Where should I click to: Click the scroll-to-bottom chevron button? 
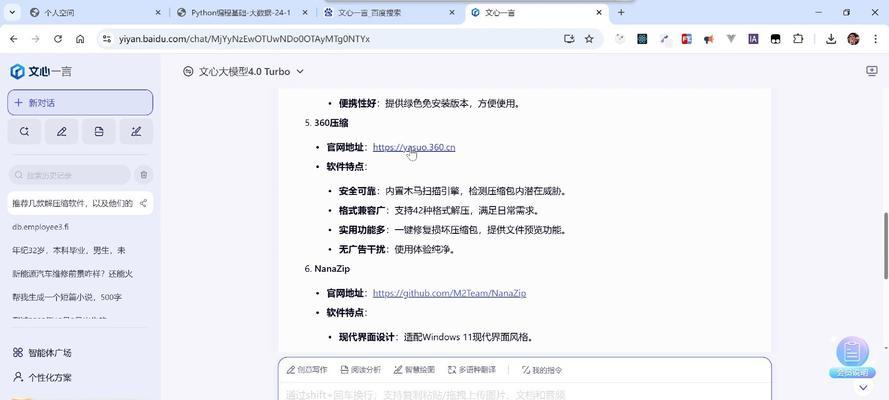863,388
